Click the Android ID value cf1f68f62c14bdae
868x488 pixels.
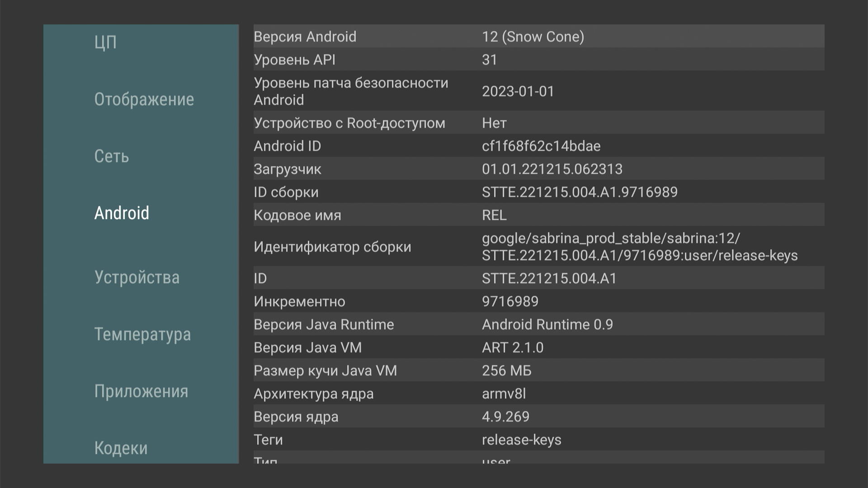pos(541,146)
